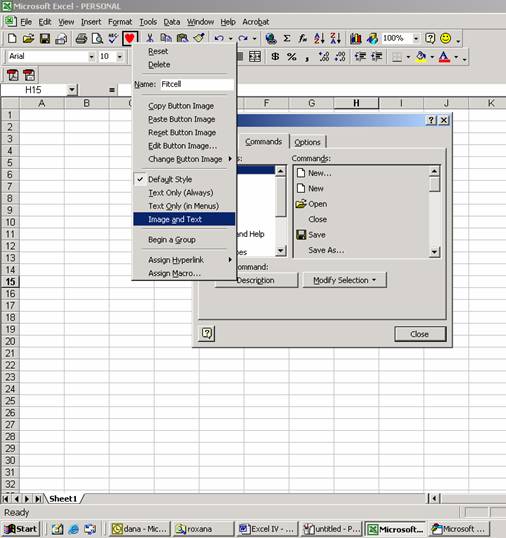Click the Sort Ascending icon

(319, 38)
